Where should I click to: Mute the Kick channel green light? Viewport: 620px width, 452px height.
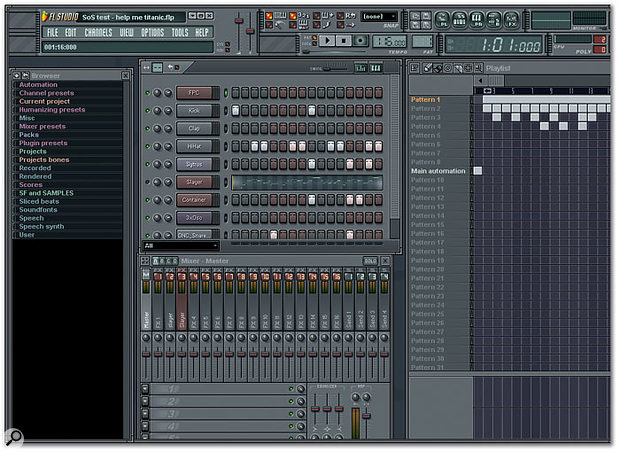point(147,111)
